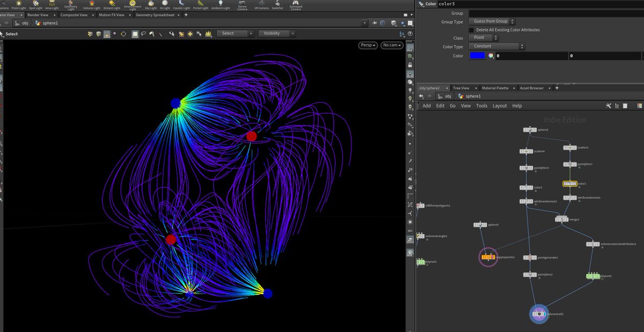Add a Point Light from the shelf

point(18,5)
